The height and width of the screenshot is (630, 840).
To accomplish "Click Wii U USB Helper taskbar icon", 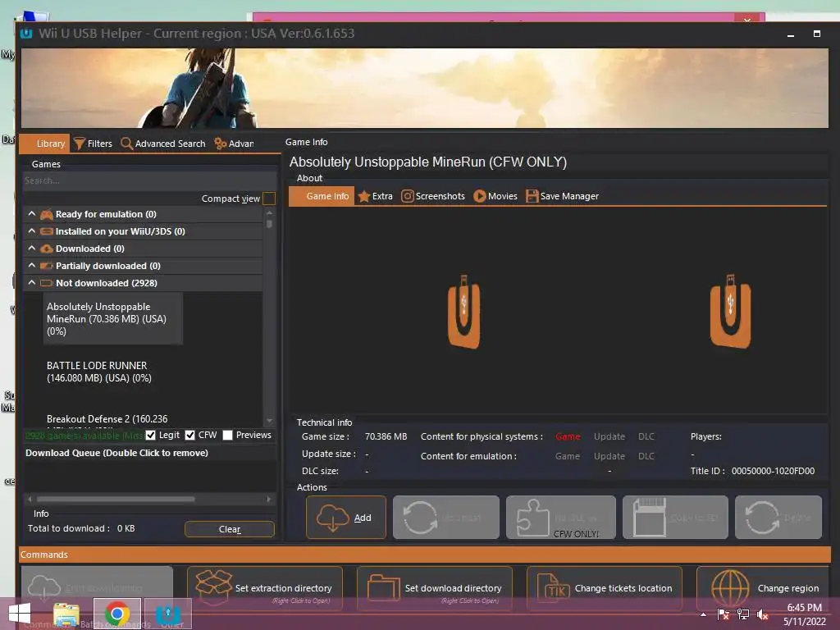I will [x=167, y=614].
